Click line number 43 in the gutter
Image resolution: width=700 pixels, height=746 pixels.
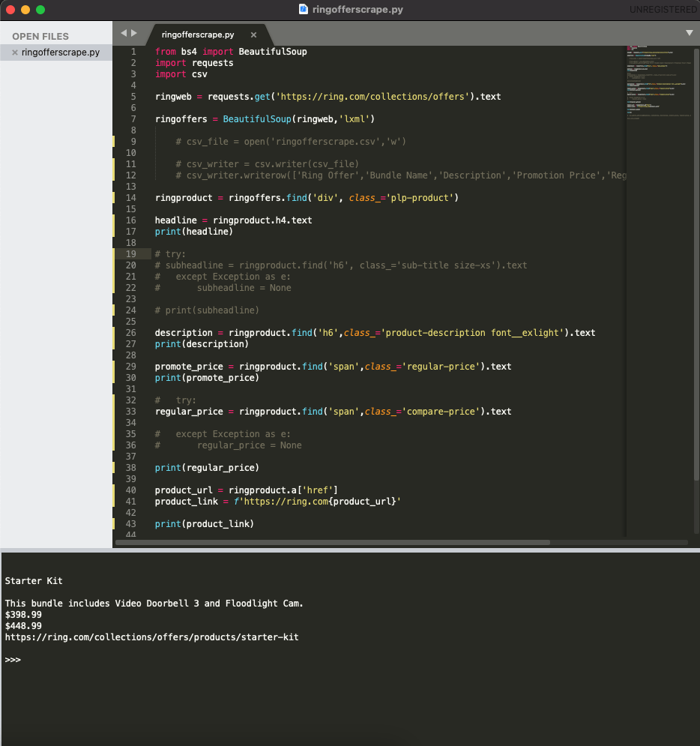pyautogui.click(x=130, y=524)
